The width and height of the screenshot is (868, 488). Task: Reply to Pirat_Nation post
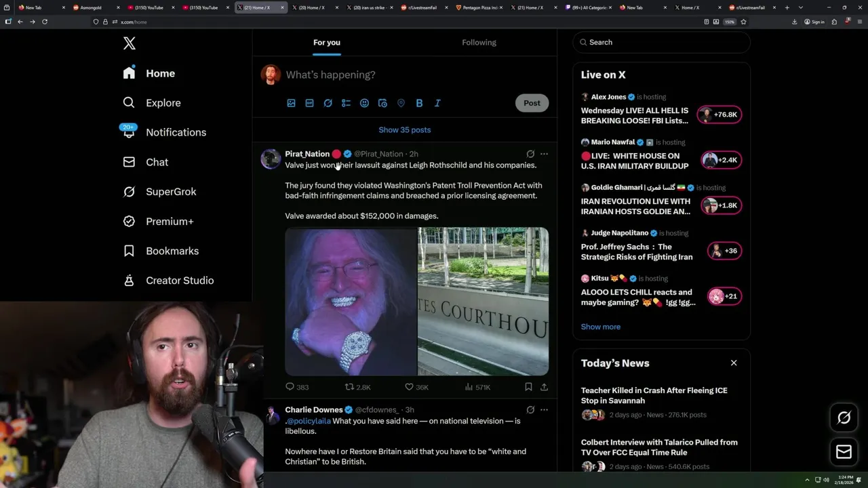click(297, 387)
